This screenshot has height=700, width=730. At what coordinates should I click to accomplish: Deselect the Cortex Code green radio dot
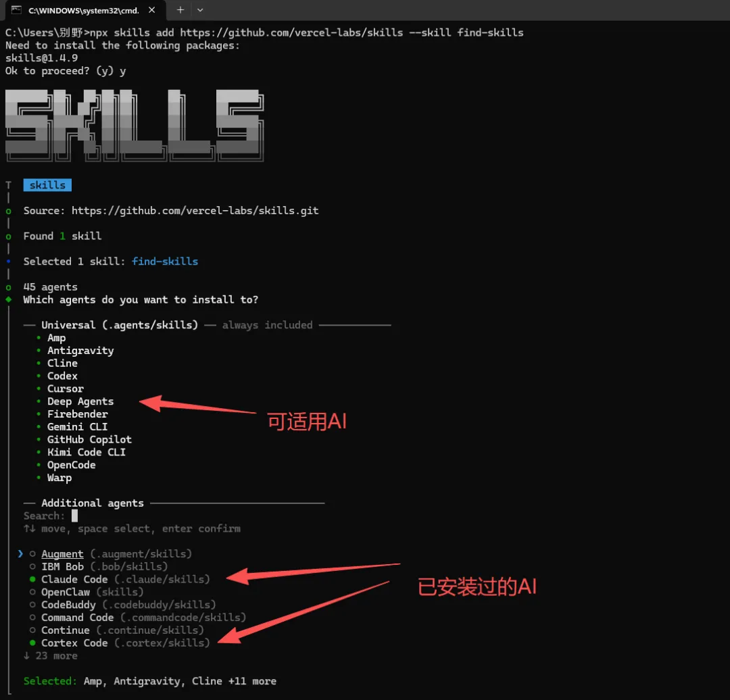pos(32,643)
